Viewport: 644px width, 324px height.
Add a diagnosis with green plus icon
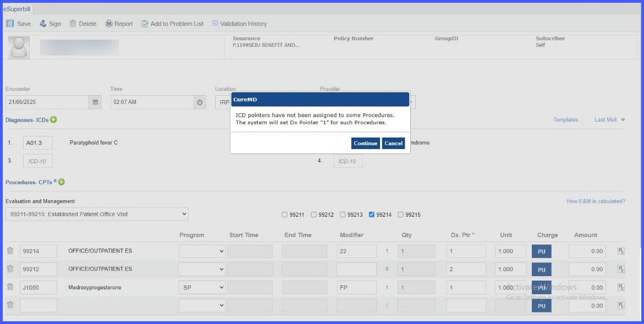click(x=53, y=119)
